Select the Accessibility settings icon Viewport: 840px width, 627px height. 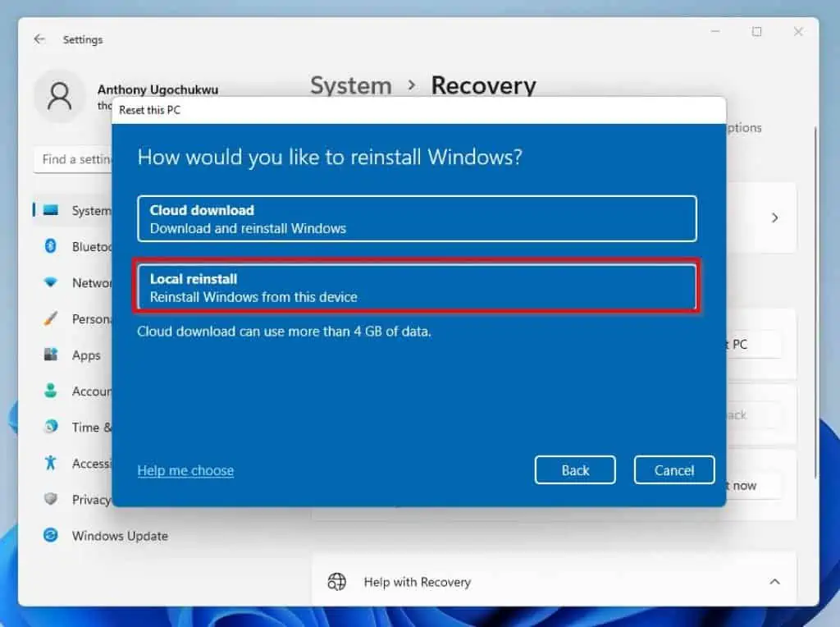[52, 463]
